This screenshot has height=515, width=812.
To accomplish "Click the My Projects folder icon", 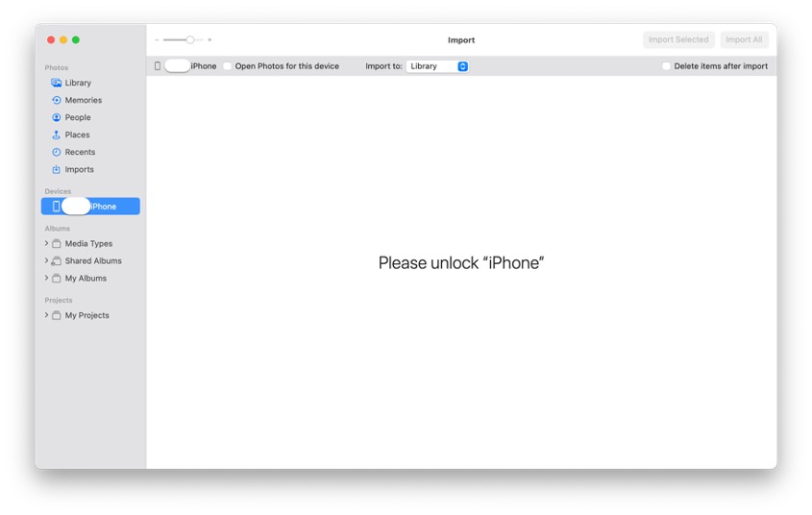I will [x=57, y=316].
